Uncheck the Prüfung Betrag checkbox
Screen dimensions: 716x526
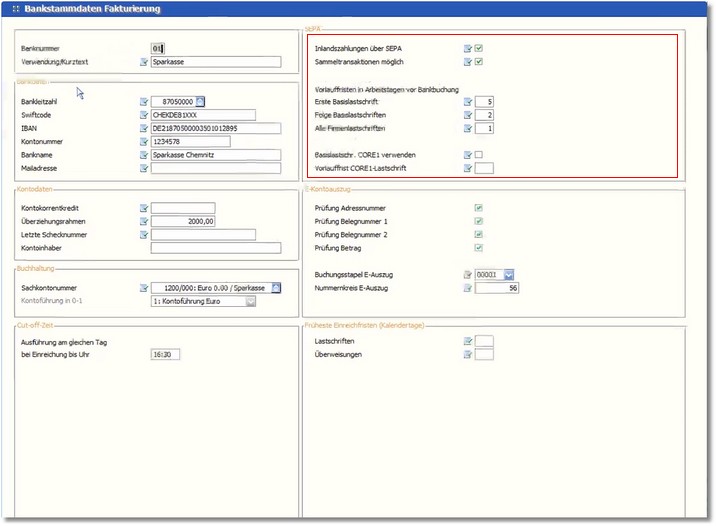pos(480,247)
